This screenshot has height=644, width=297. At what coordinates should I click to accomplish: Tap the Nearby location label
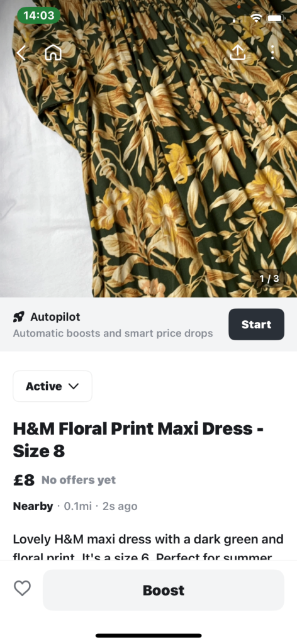pos(33,506)
